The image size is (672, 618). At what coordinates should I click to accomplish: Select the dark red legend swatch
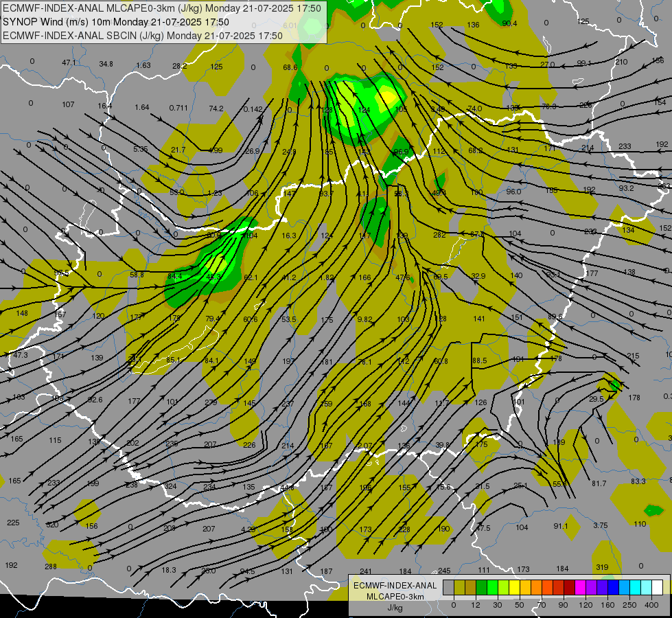569,587
